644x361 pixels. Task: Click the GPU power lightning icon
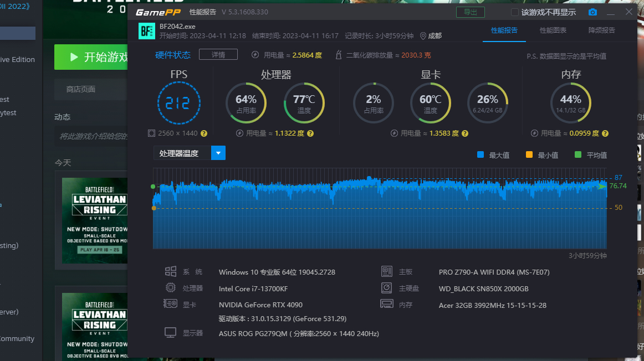[x=394, y=133]
